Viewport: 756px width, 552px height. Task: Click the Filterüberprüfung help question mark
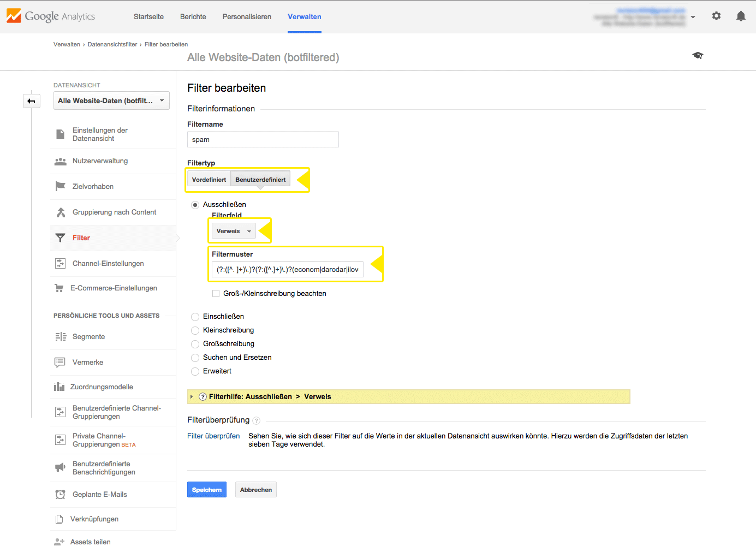pos(257,420)
